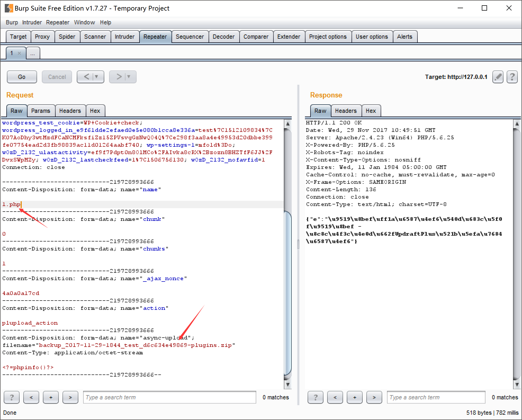This screenshot has height=420, width=522.
Task: Open request search options plus button
Action: pyautogui.click(x=51, y=397)
